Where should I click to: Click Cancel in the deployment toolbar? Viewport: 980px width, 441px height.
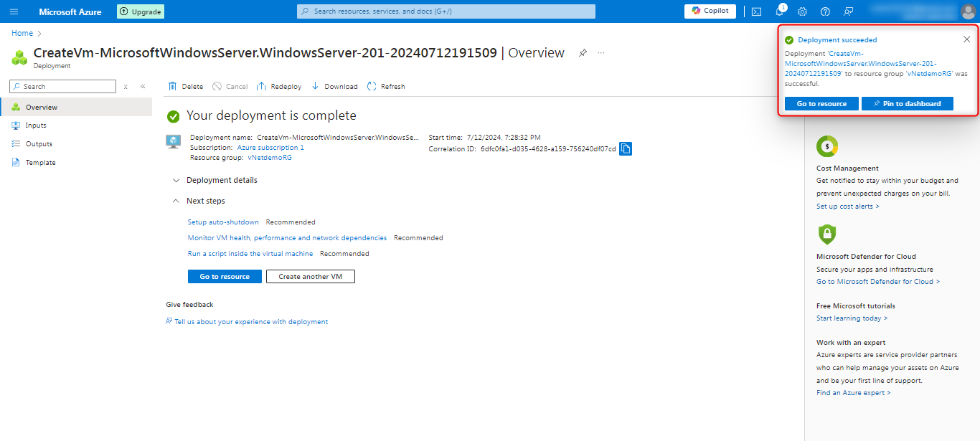click(230, 86)
